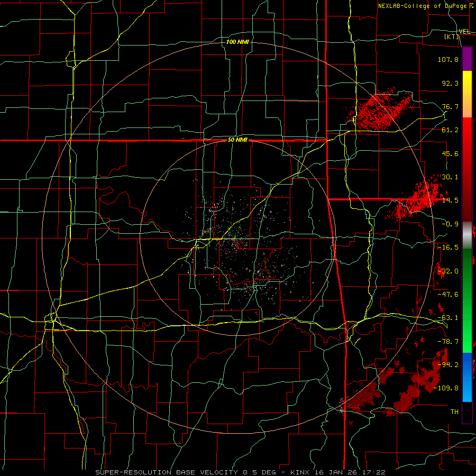Select the 45.6 scale value
The width and height of the screenshot is (476, 476).
450,153
